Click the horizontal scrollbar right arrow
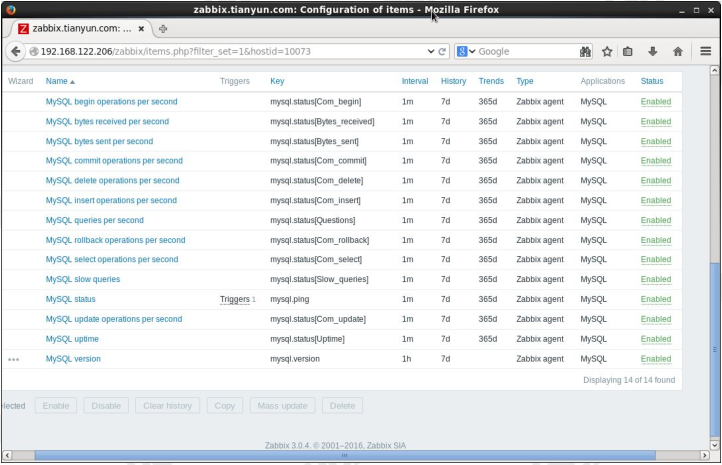The width and height of the screenshot is (722, 465). 705,455
